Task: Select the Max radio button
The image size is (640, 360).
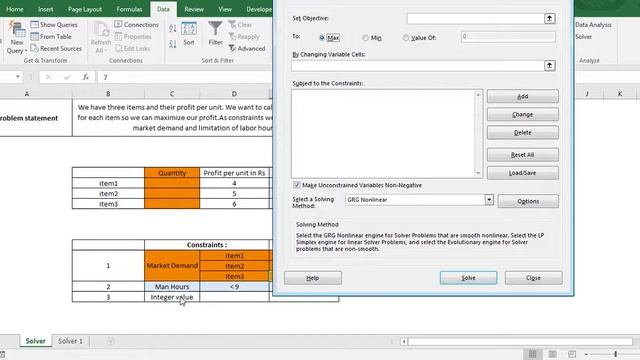Action: coord(322,38)
